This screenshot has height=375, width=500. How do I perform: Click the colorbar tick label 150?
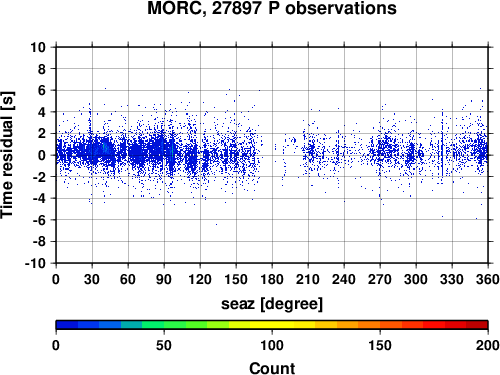(380, 345)
